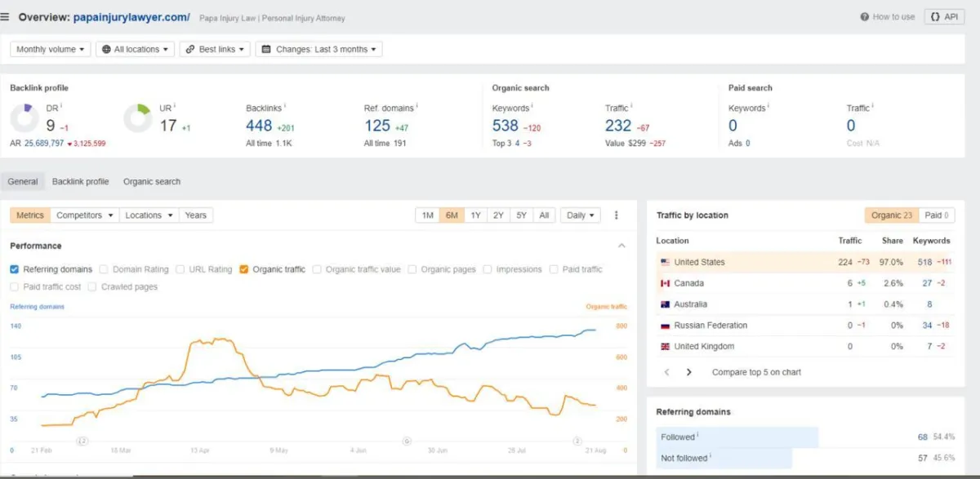This screenshot has height=479, width=980.
Task: Set chart range to 5Y
Action: pos(521,215)
